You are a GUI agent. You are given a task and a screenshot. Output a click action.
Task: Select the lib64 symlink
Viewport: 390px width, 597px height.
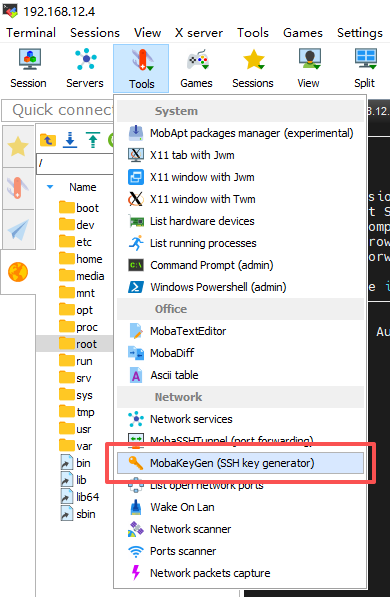80,497
